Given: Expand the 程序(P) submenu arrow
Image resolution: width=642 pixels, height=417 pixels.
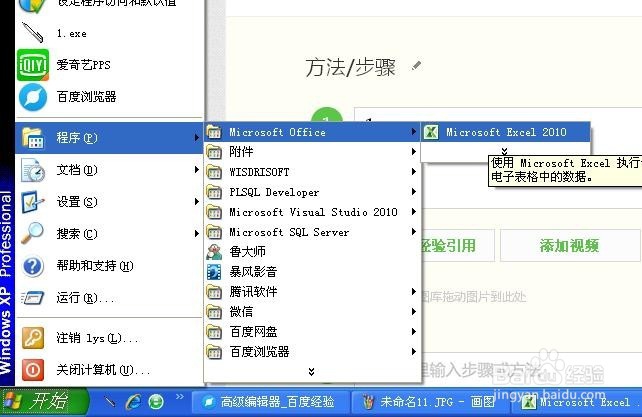Looking at the screenshot, I should [x=197, y=138].
